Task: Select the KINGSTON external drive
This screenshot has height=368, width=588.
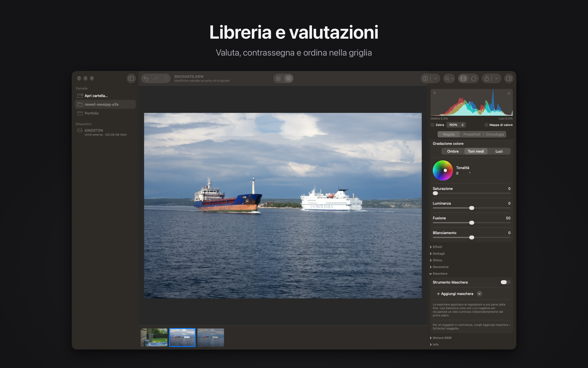Action: pyautogui.click(x=105, y=132)
